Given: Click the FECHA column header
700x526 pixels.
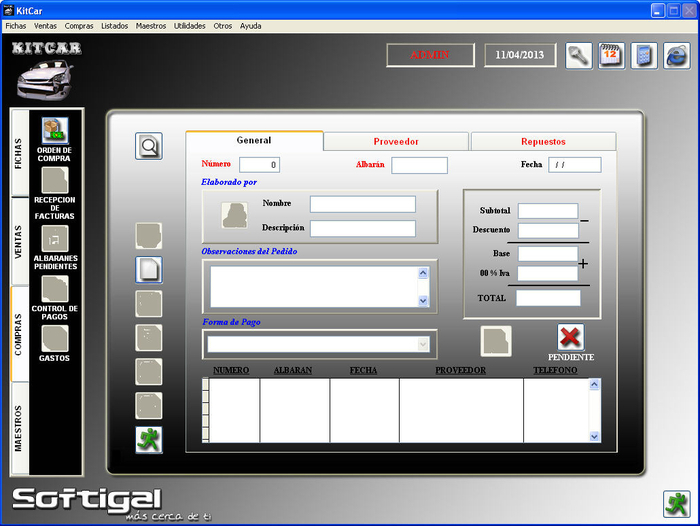Looking at the screenshot, I should (363, 370).
